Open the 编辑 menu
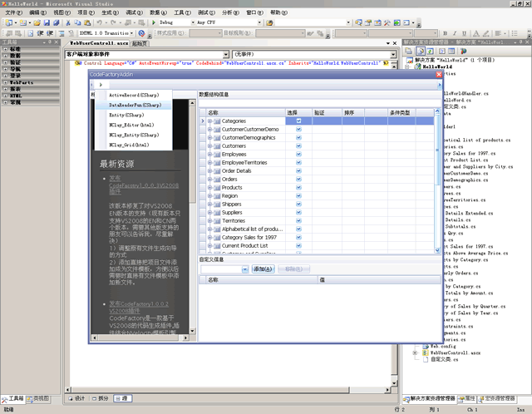Viewport: 532px width, 414px height. click(x=37, y=12)
